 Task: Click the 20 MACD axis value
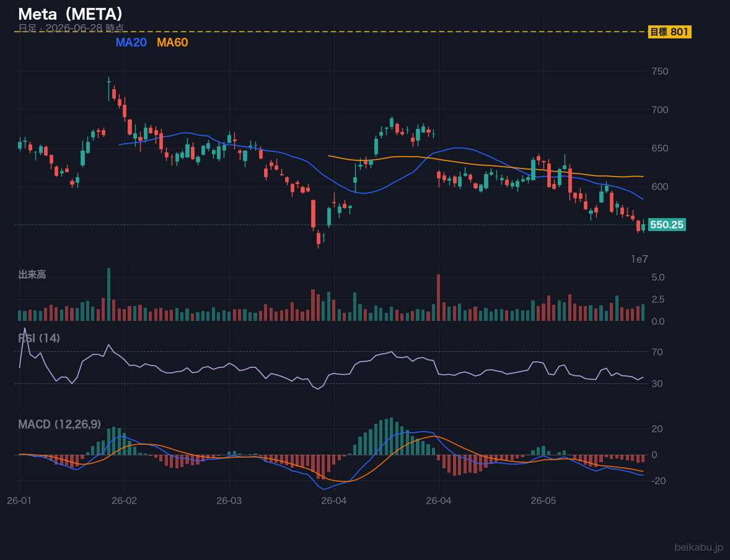pyautogui.click(x=657, y=429)
